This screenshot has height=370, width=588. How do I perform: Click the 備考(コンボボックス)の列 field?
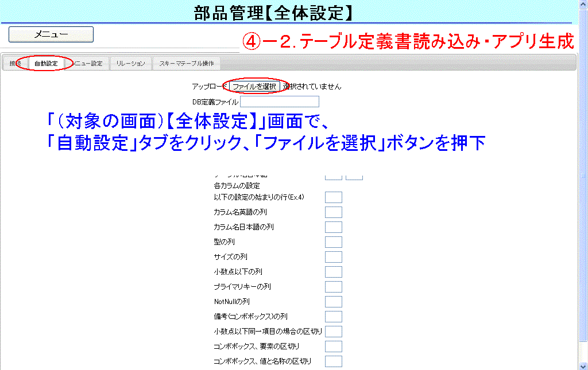[x=333, y=317]
